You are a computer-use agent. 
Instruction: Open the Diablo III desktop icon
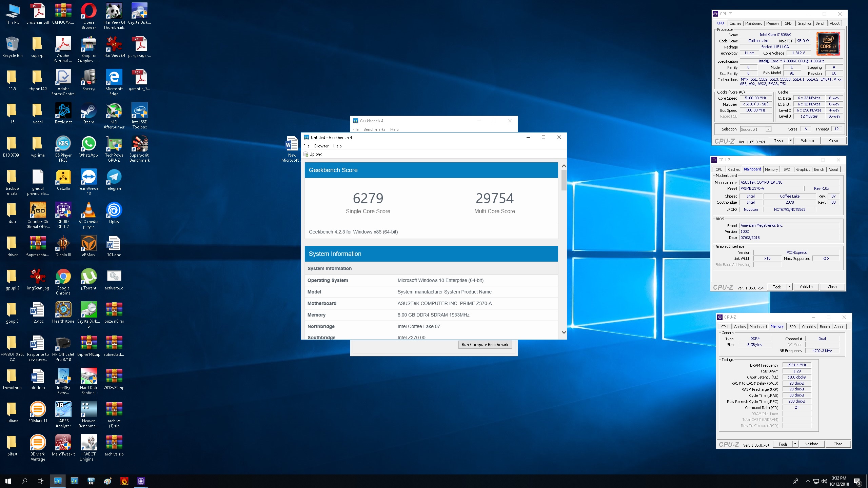[x=63, y=246]
